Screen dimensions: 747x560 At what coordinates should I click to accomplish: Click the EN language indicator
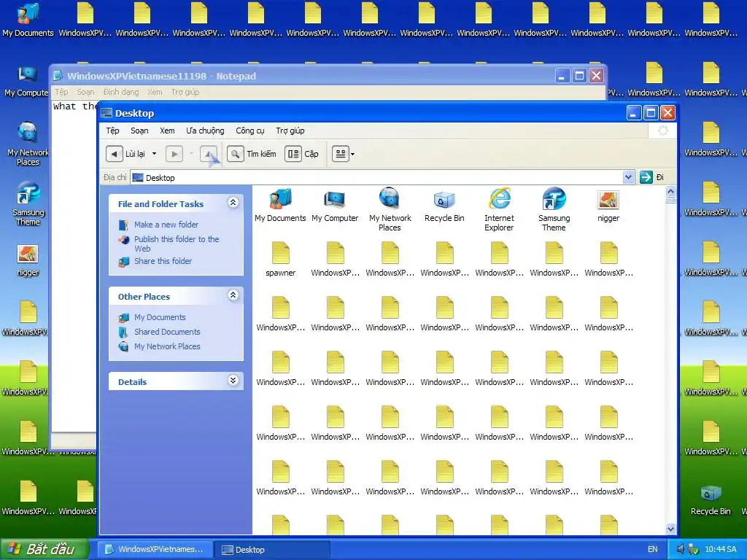653,549
